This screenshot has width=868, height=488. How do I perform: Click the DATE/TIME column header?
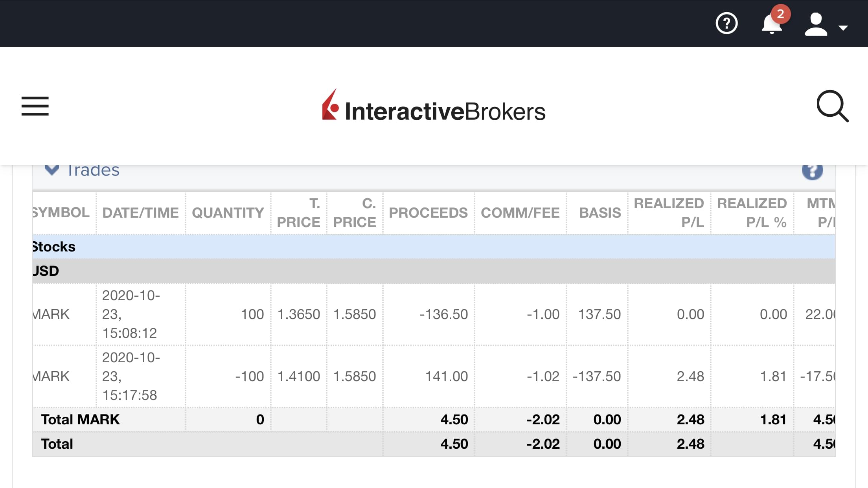[140, 213]
